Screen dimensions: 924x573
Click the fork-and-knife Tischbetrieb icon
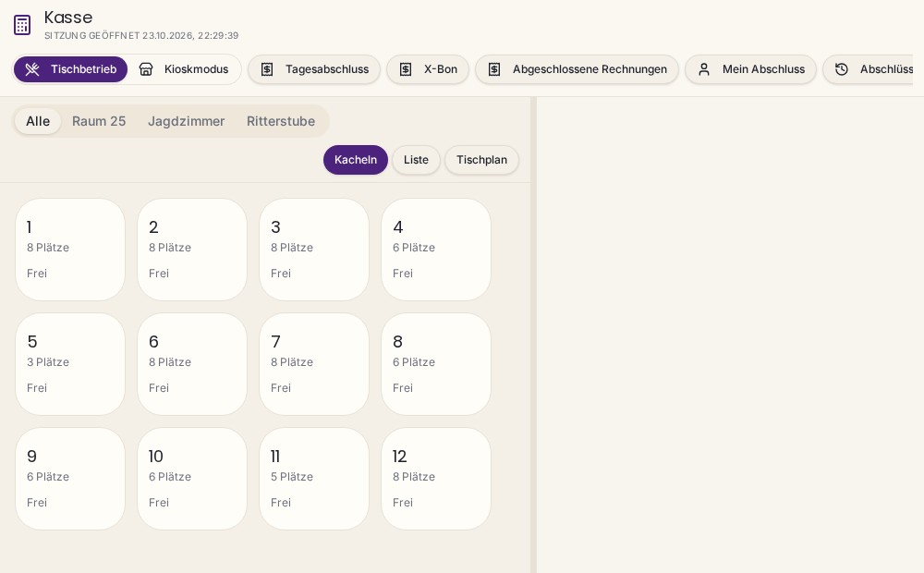click(x=32, y=69)
